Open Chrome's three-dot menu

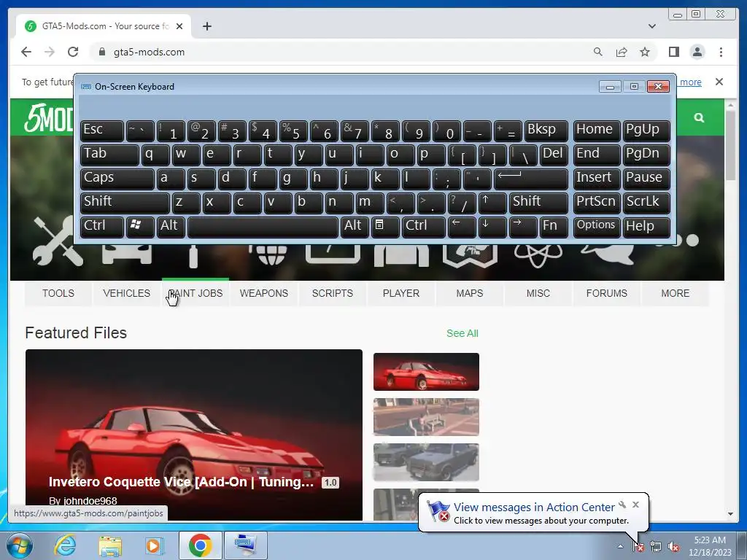pyautogui.click(x=721, y=52)
